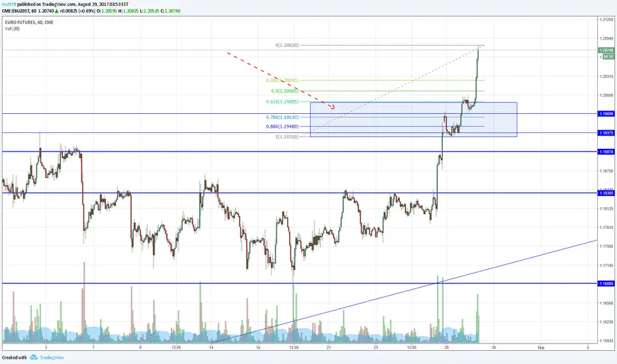Click the 1.15935 price axis value

click(x=606, y=341)
